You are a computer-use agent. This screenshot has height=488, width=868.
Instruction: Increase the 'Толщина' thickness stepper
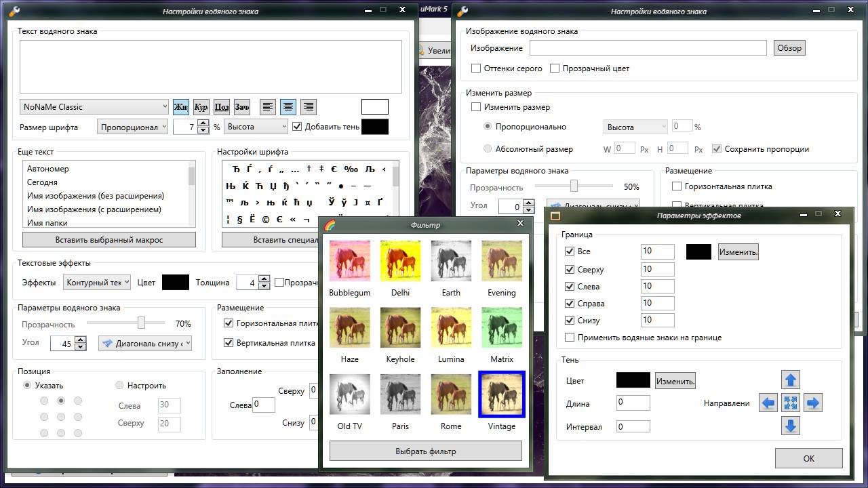click(263, 279)
